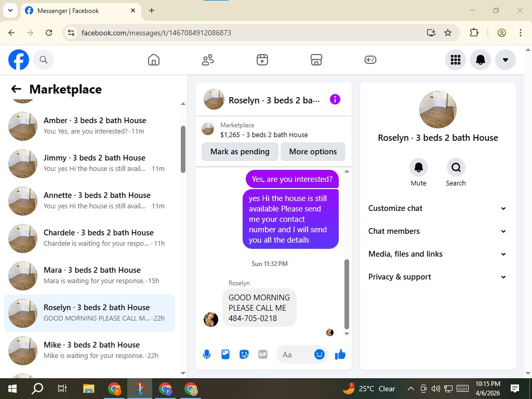This screenshot has width=532, height=399.
Task: Click the address bar URL
Action: point(156,33)
